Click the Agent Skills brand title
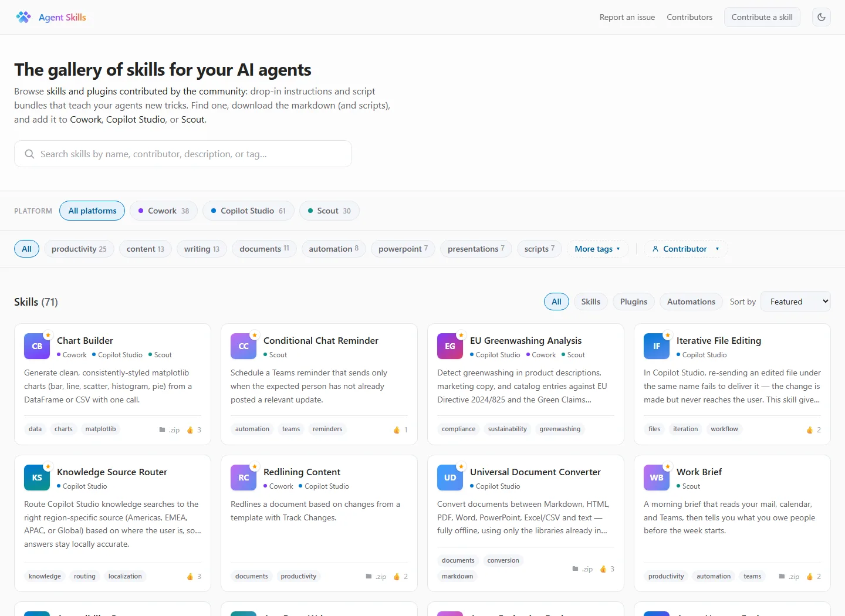The image size is (845, 616). click(62, 17)
